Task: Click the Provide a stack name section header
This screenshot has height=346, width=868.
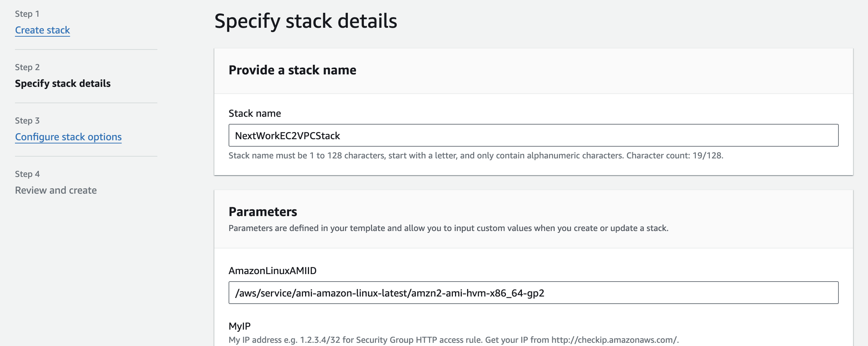Action: coord(292,70)
